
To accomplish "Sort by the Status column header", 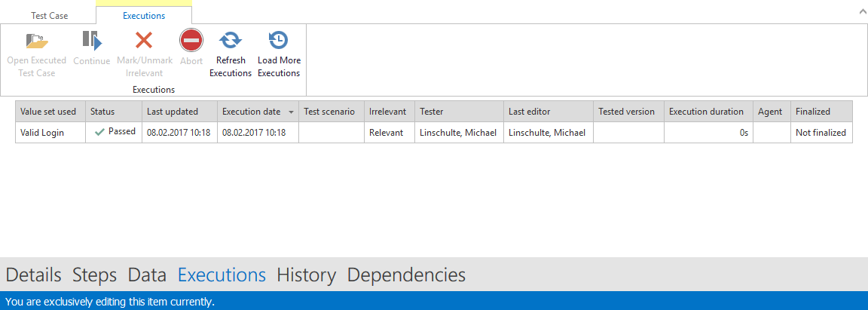I will click(x=102, y=112).
